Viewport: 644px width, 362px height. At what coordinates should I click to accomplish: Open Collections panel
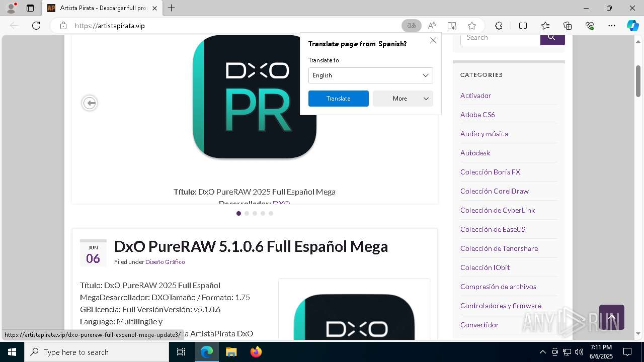coord(568,26)
